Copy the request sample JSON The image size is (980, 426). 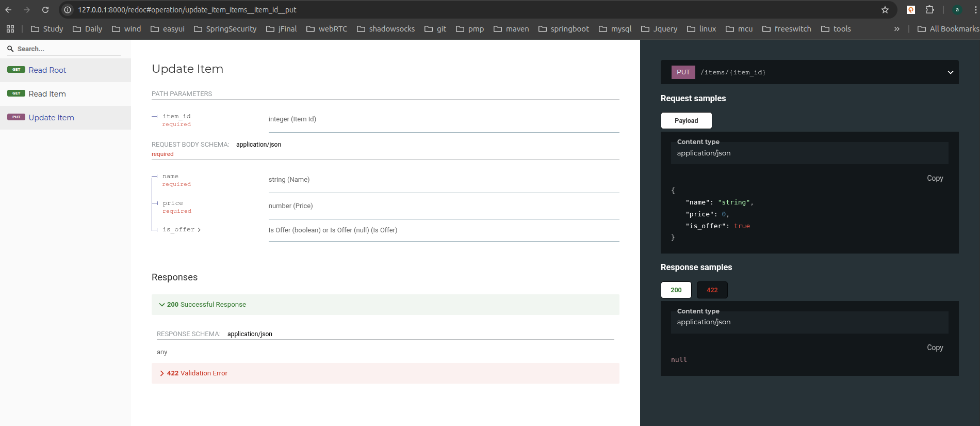tap(935, 178)
